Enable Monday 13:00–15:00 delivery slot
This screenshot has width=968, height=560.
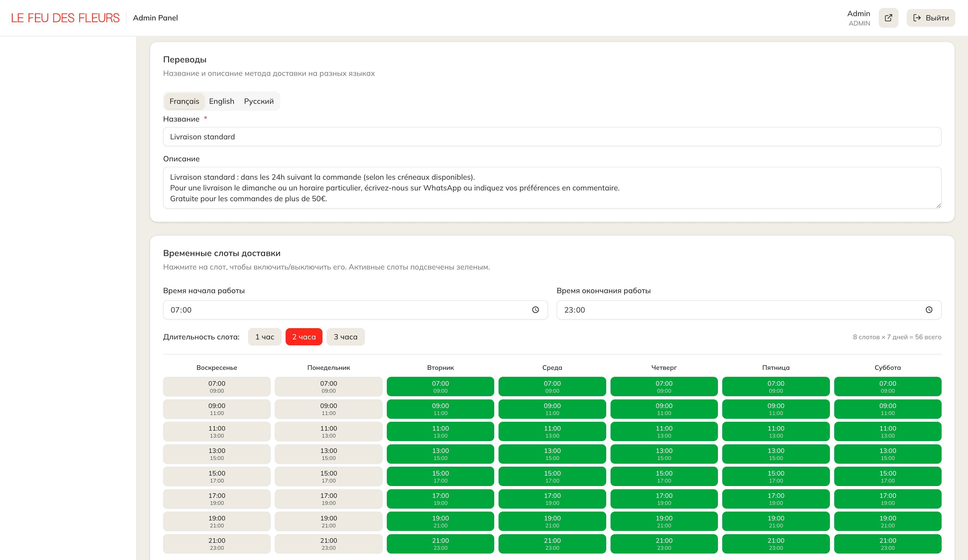[x=328, y=454]
